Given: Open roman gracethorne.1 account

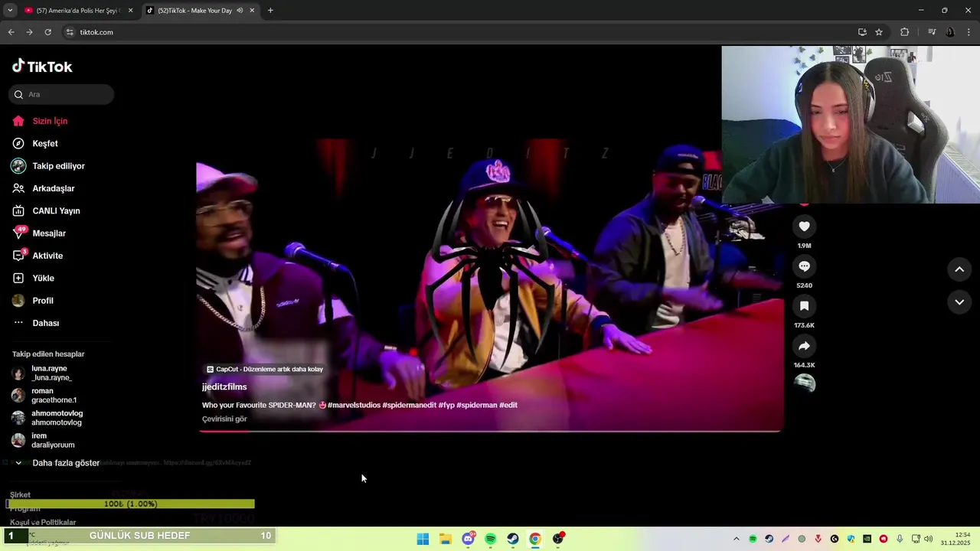Looking at the screenshot, I should pyautogui.click(x=54, y=396).
